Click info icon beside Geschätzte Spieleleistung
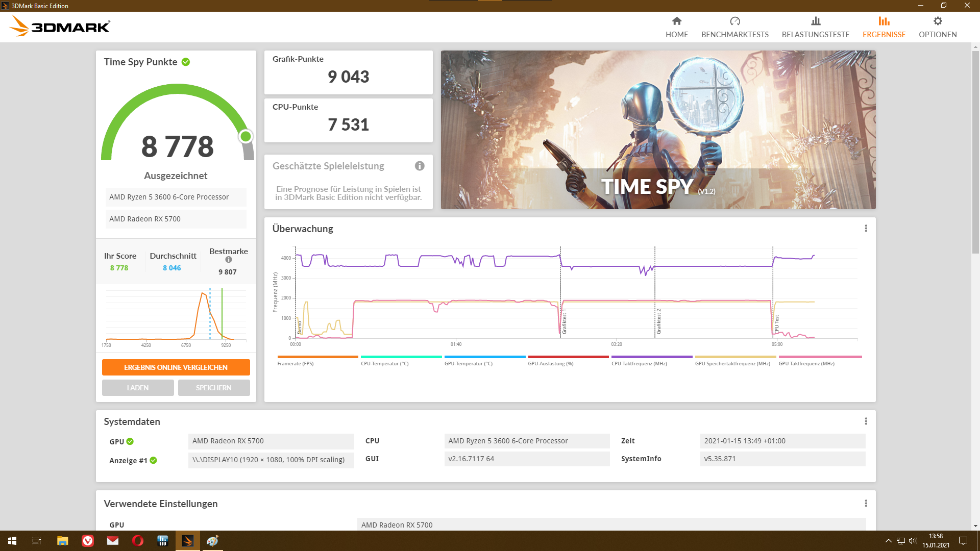 coord(420,166)
